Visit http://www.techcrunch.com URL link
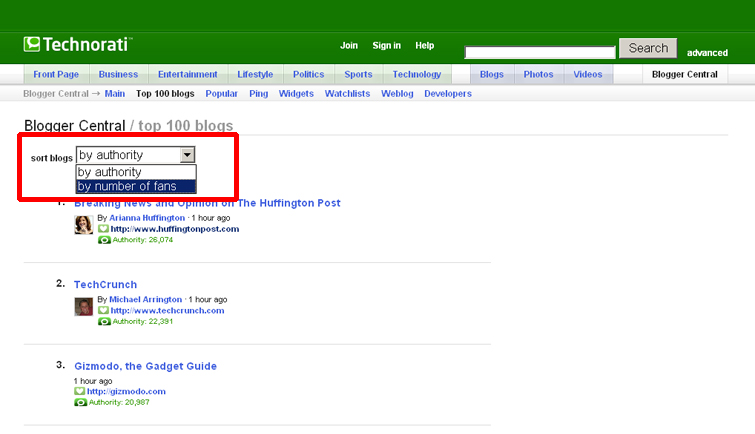Screen dimensions: 755x434 coord(168,310)
